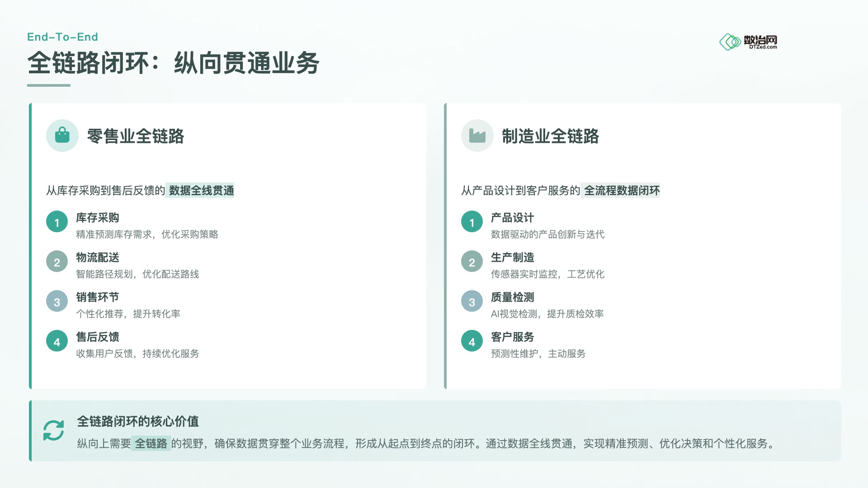The height and width of the screenshot is (488, 868).
Task: Click the End-To-End subtitle label
Action: 62,37
